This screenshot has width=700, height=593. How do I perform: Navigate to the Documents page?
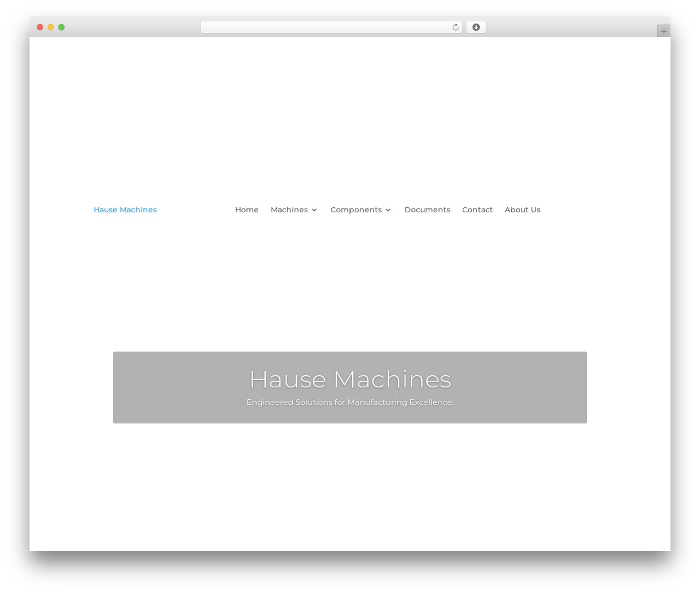click(427, 210)
